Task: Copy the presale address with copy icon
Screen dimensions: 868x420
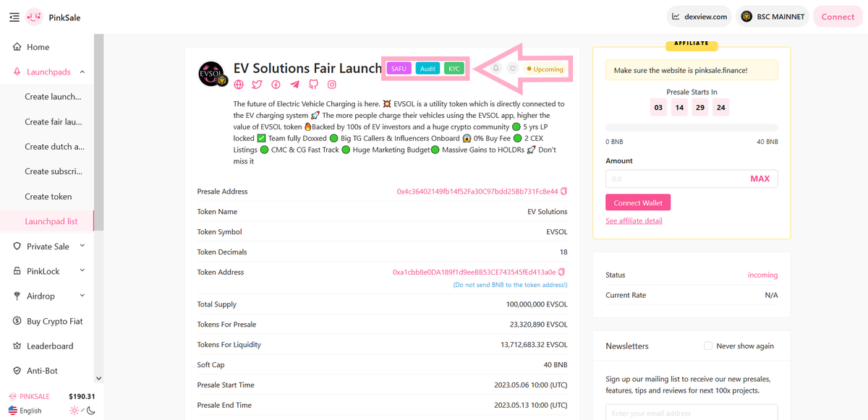Action: (564, 192)
